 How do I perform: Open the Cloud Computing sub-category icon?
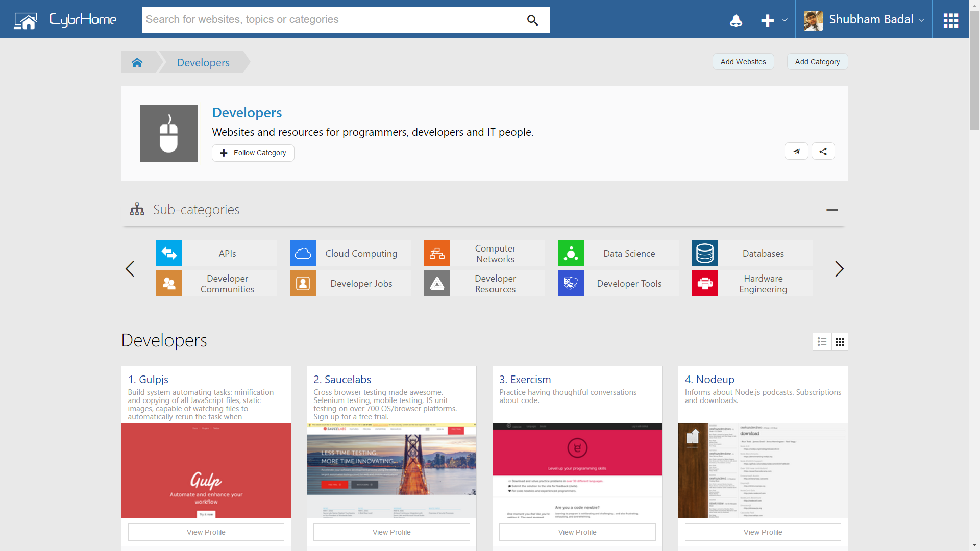pyautogui.click(x=303, y=254)
